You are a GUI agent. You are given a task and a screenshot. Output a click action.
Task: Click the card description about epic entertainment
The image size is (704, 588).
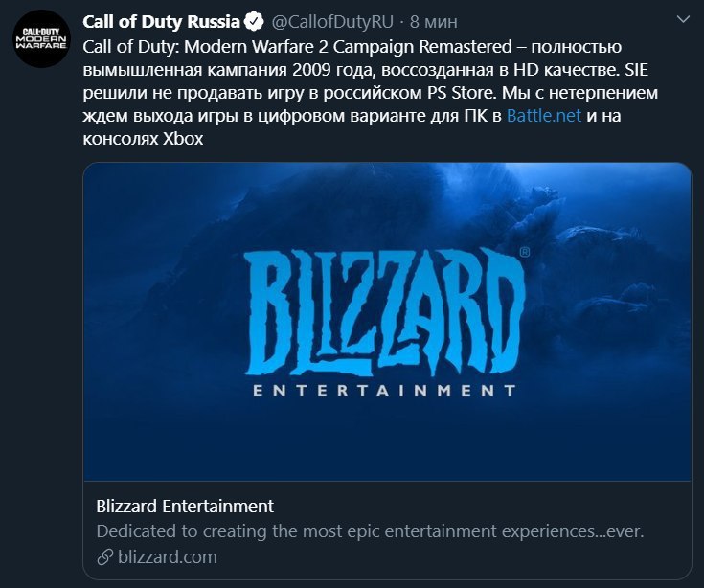[x=370, y=531]
